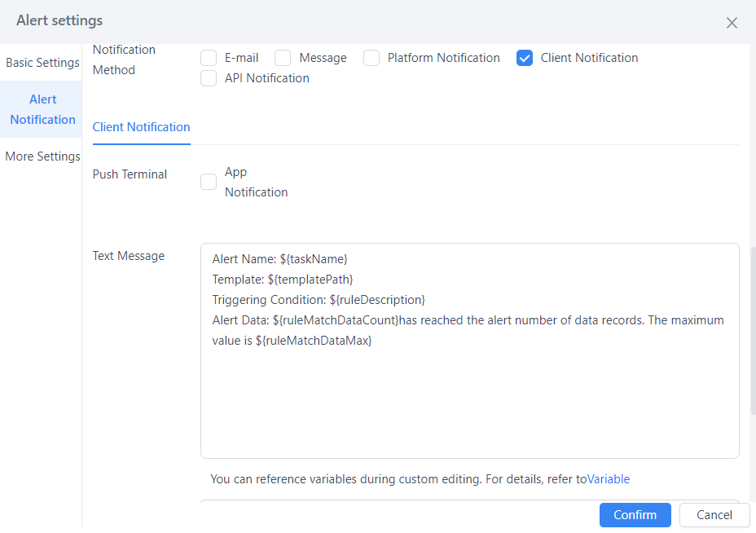
Task: Open the More Settings tab
Action: click(42, 156)
